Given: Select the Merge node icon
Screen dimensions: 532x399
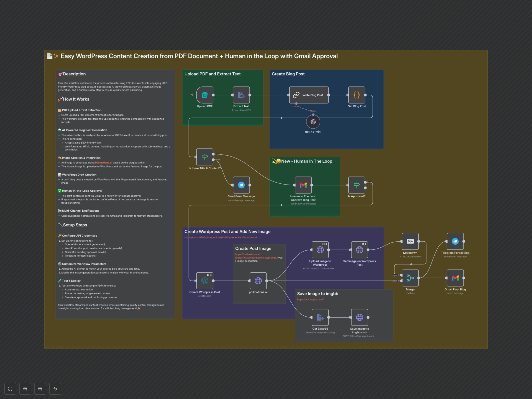Looking at the screenshot, I should tap(410, 278).
